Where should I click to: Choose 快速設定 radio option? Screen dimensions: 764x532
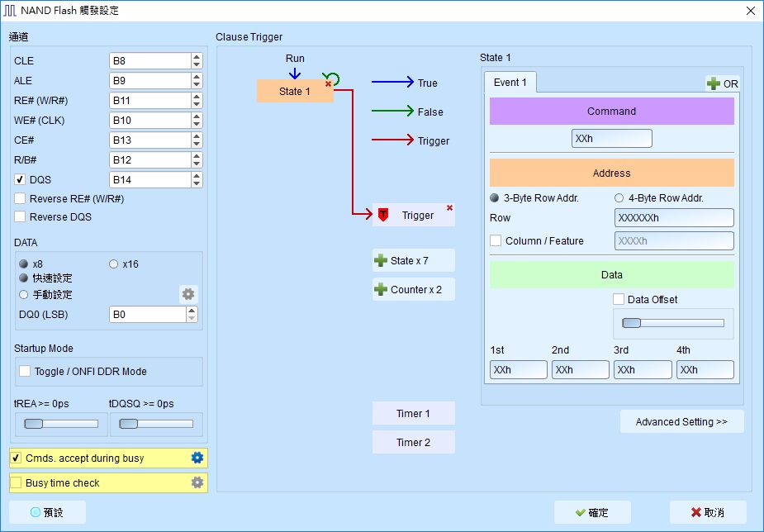(x=23, y=278)
